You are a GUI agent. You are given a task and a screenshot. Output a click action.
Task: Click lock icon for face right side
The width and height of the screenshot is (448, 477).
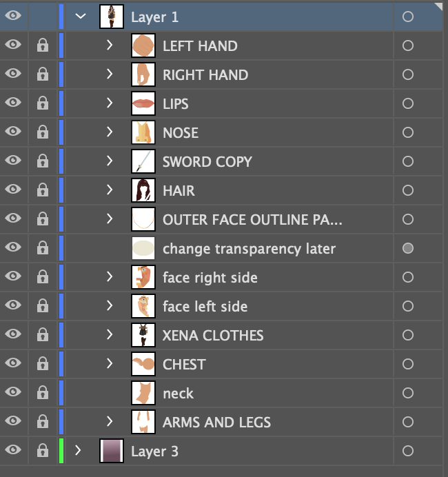(43, 276)
